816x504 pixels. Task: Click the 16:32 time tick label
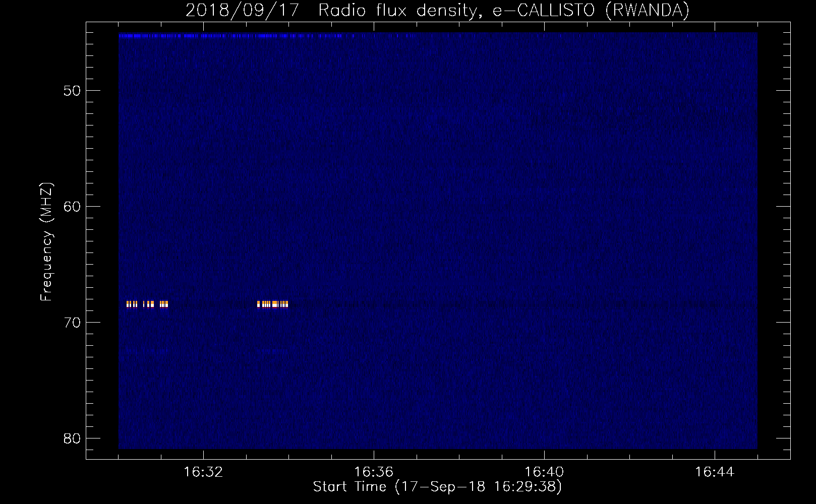203,472
